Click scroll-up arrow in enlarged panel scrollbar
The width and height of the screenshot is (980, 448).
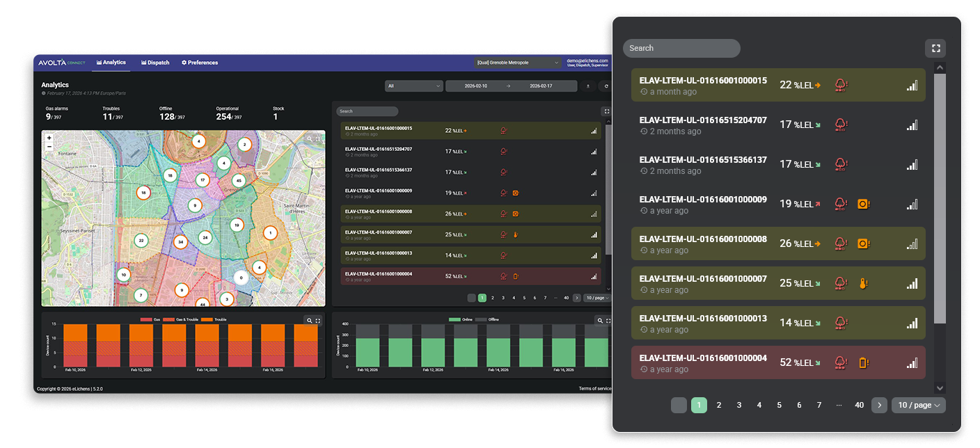[x=940, y=67]
